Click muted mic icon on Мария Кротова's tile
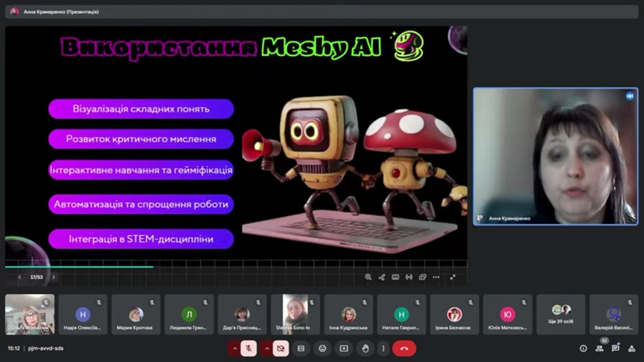 pyautogui.click(x=152, y=302)
